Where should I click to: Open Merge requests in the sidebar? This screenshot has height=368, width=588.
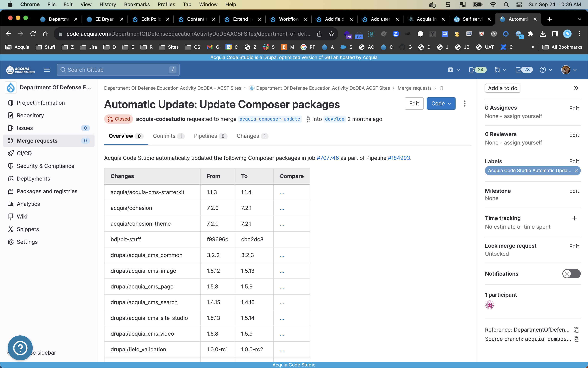coord(49,141)
